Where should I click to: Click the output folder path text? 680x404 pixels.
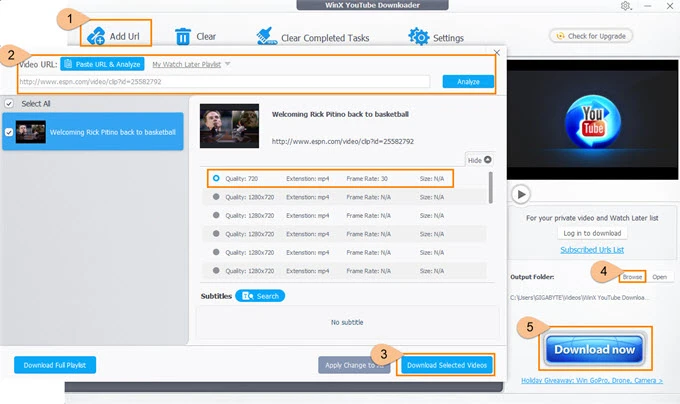tap(579, 297)
